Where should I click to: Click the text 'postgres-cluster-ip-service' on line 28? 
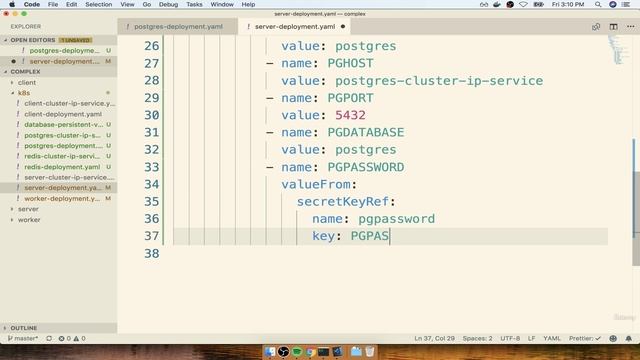[439, 81]
